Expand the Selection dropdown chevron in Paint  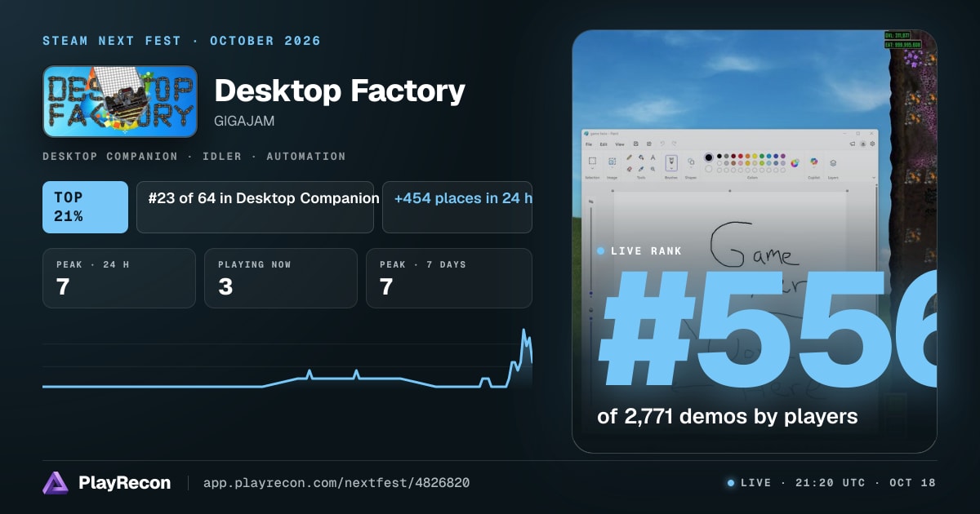pos(592,168)
